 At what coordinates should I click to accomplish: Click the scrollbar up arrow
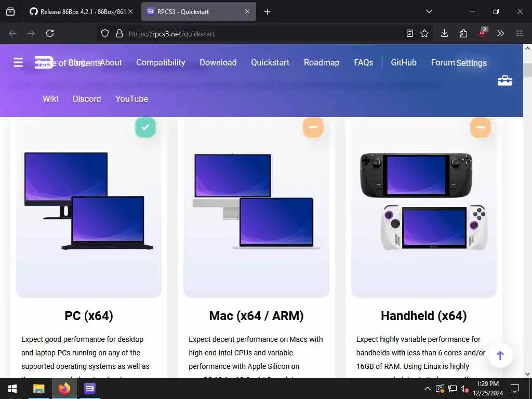click(528, 48)
